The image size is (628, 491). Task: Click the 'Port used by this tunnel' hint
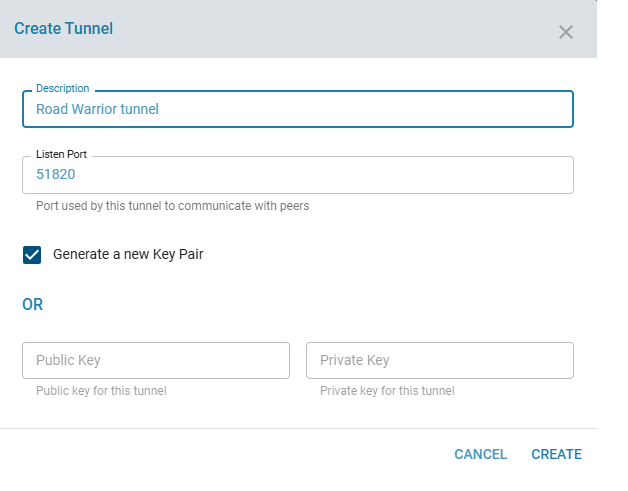172,207
